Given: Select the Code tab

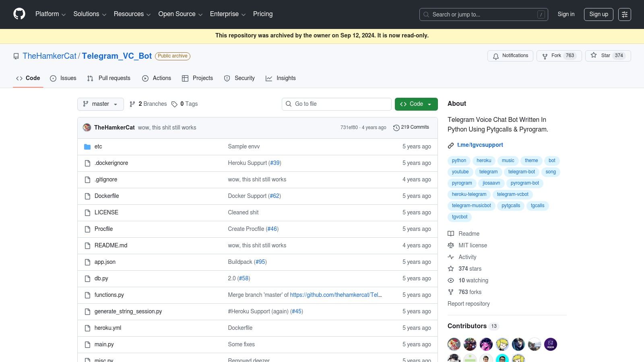Looking at the screenshot, I should (28, 78).
